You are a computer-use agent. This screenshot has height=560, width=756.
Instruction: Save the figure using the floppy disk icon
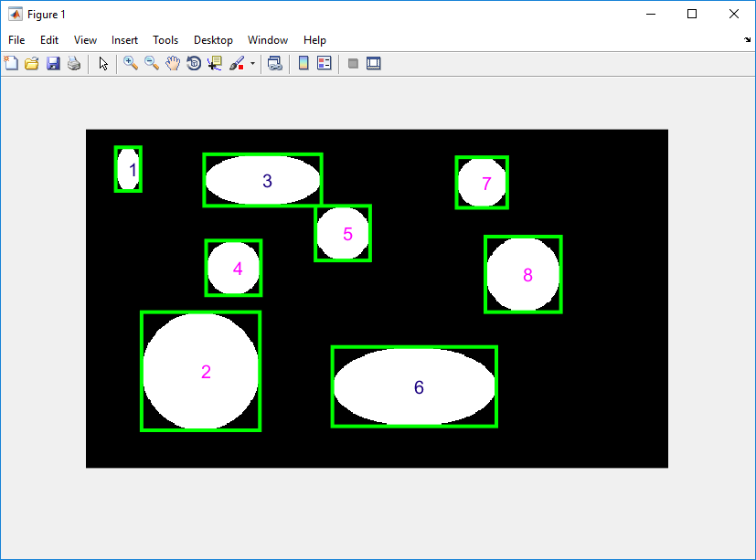53,63
